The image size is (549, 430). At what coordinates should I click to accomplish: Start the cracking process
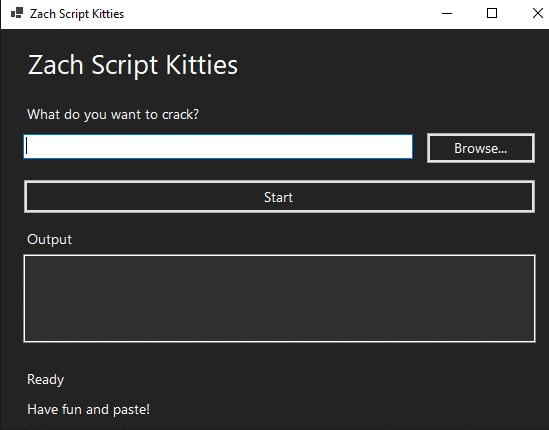(x=279, y=196)
